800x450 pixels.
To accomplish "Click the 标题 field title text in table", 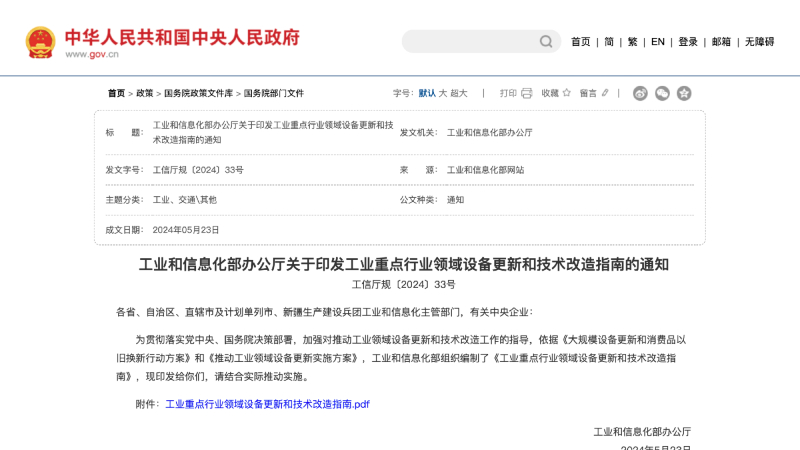I will pyautogui.click(x=273, y=133).
